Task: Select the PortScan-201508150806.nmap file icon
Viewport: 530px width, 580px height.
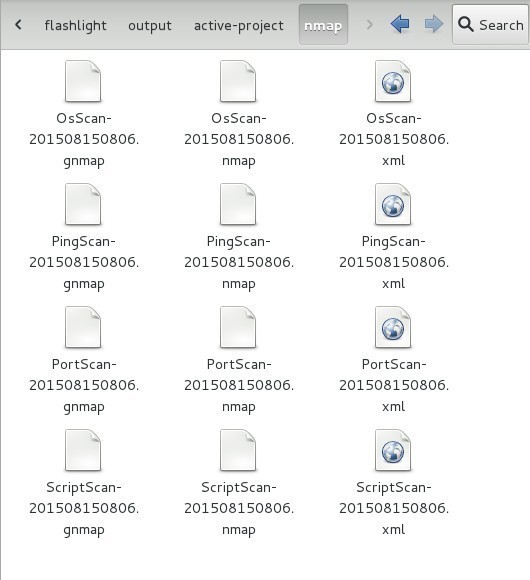Action: pos(238,327)
